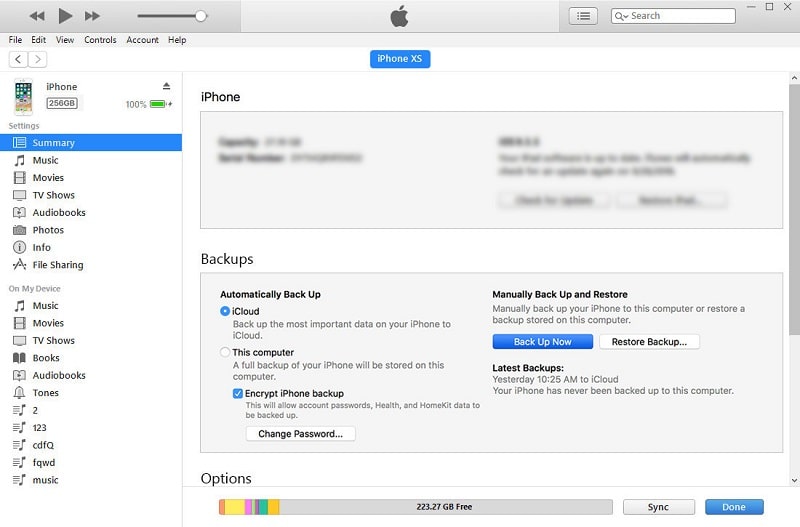800x527 pixels.
Task: Click the vertical scrollbar thumb
Action: click(x=794, y=209)
